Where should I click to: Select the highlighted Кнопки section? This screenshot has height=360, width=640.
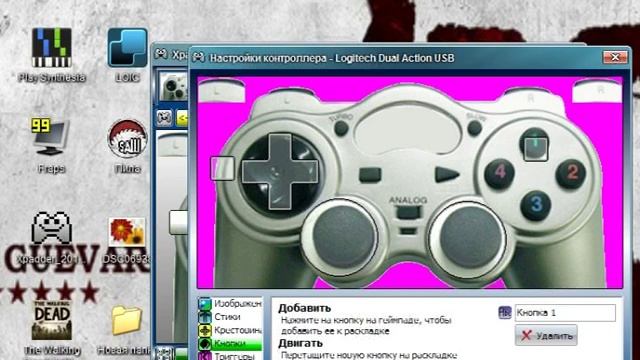point(230,344)
